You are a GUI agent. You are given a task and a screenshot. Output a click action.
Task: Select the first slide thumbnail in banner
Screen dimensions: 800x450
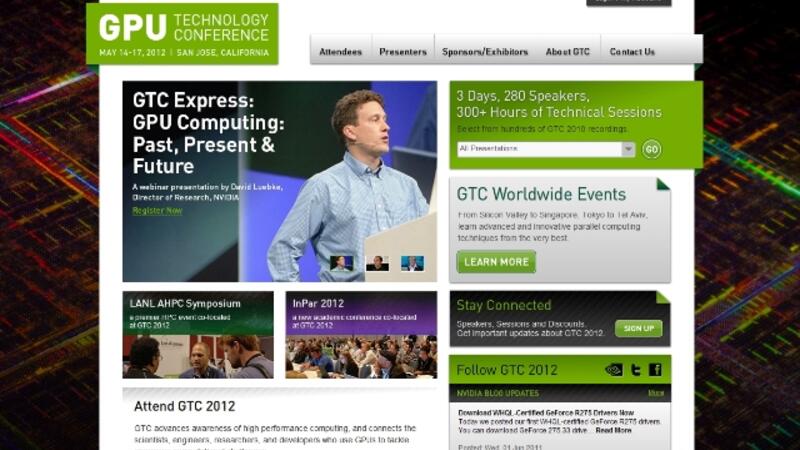pyautogui.click(x=341, y=263)
